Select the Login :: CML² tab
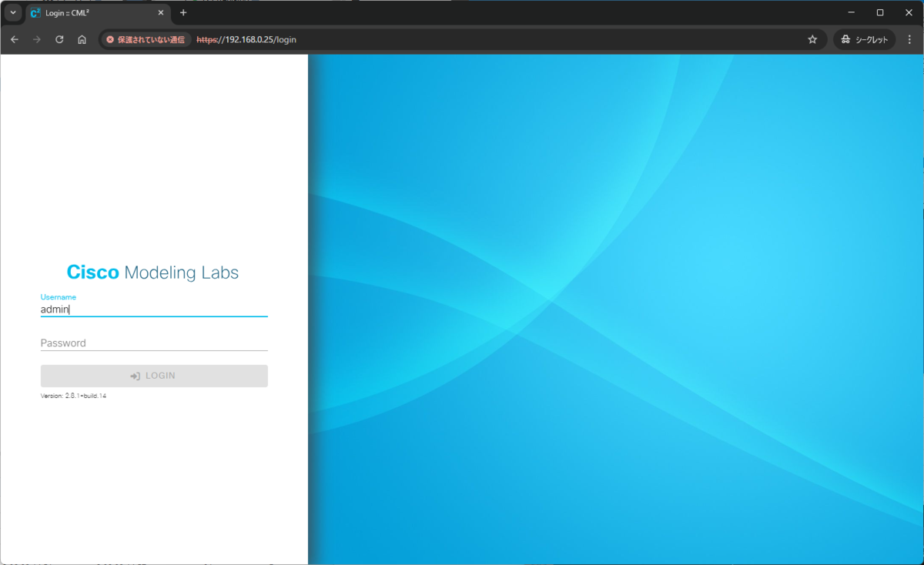Image resolution: width=924 pixels, height=565 pixels. (96, 13)
